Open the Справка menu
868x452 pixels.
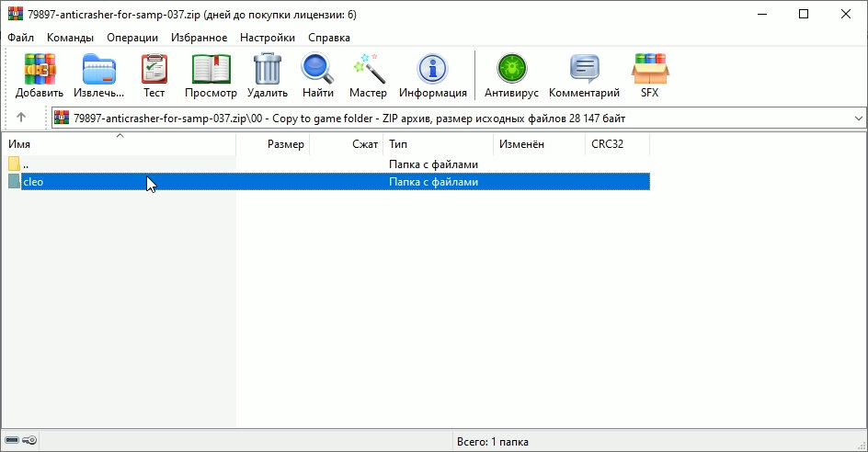coord(329,38)
